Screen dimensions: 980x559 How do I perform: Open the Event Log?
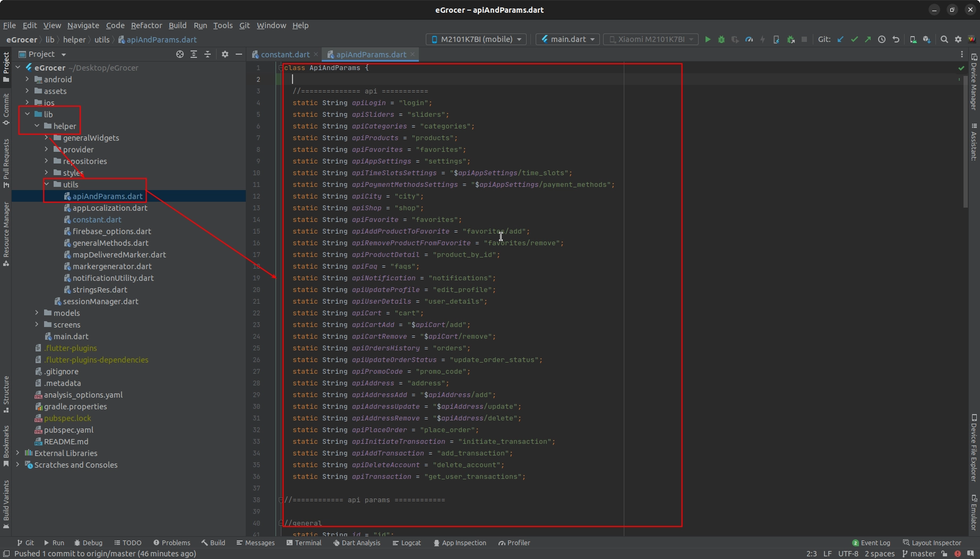coord(871,543)
